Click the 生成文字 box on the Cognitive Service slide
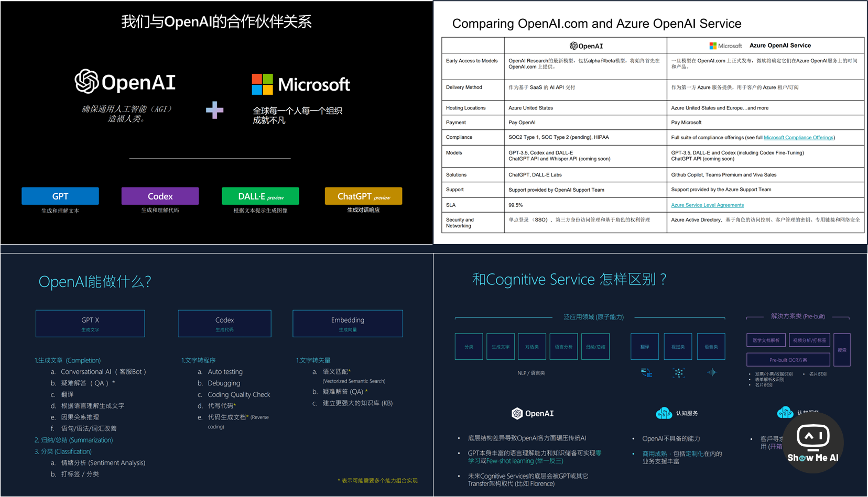Viewport: 868px width, 497px height. [x=501, y=347]
